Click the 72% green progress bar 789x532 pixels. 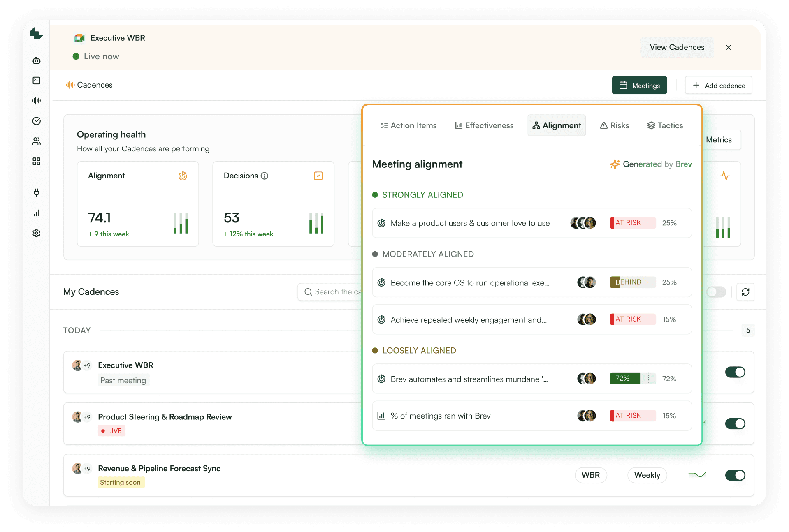(632, 379)
